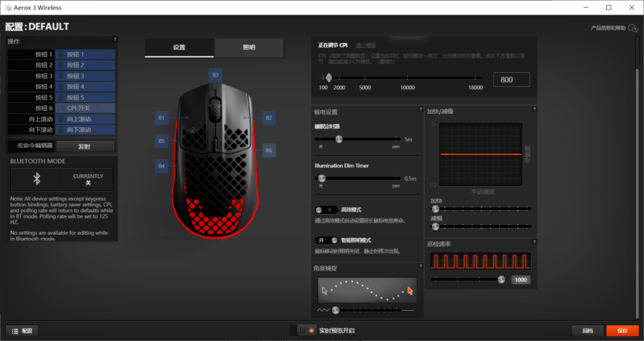Select the B6 button marker on mouse diagram
The image size is (644, 341).
click(x=268, y=150)
